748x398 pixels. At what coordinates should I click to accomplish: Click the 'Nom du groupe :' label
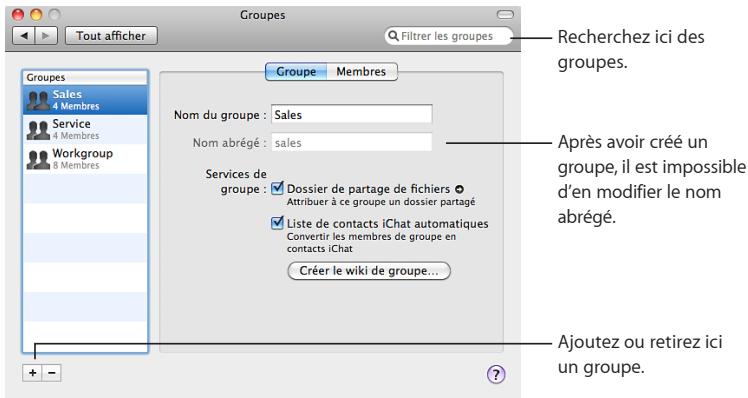(x=220, y=115)
